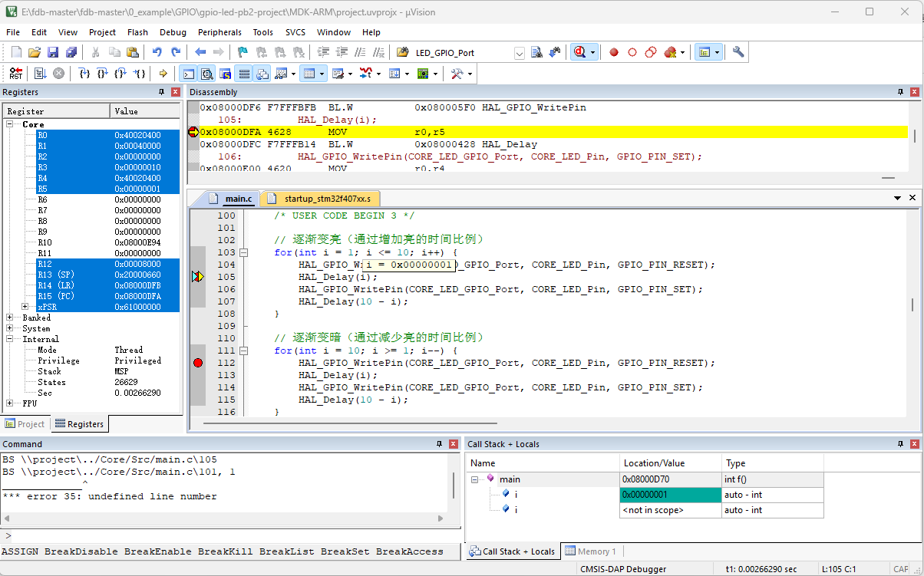Image resolution: width=924 pixels, height=576 pixels.
Task: Click the Step Into icon
Action: [84, 74]
